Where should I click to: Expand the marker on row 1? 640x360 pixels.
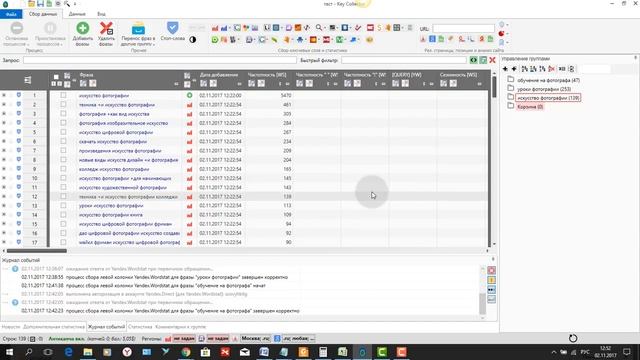pyautogui.click(x=4, y=95)
